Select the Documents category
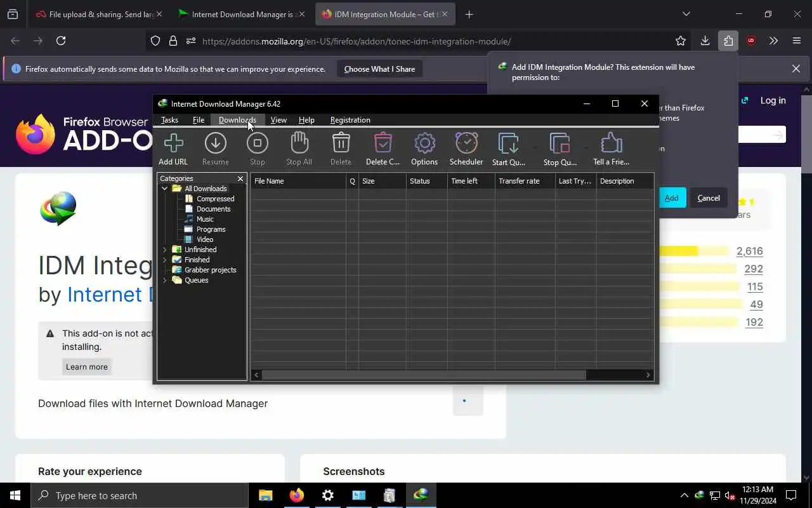Screen dimensions: 812x508 point(213,209)
